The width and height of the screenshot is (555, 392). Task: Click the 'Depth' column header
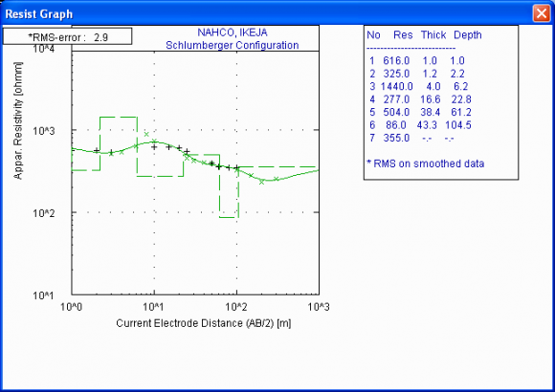468,35
